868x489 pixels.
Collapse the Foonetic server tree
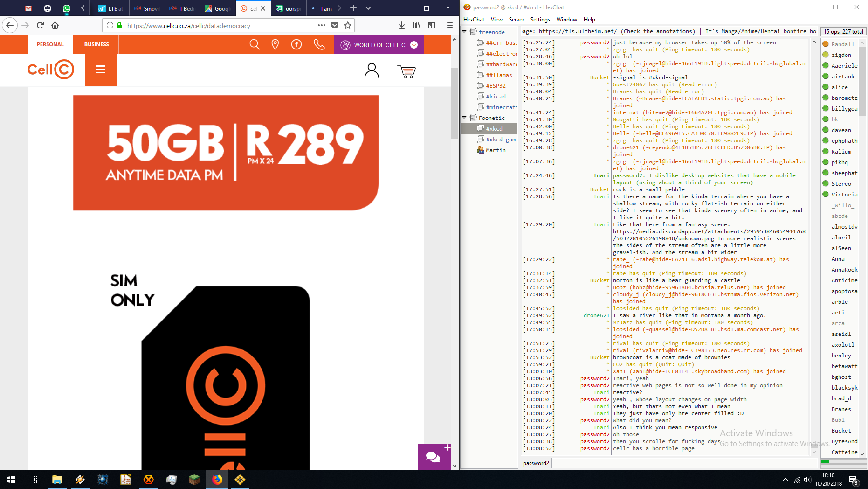click(x=464, y=118)
